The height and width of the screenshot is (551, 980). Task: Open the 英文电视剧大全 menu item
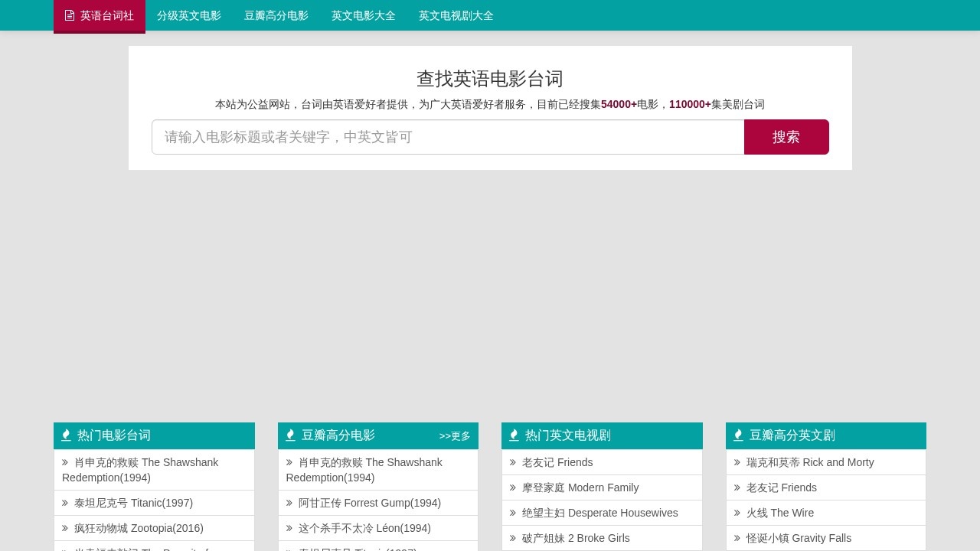pos(456,15)
